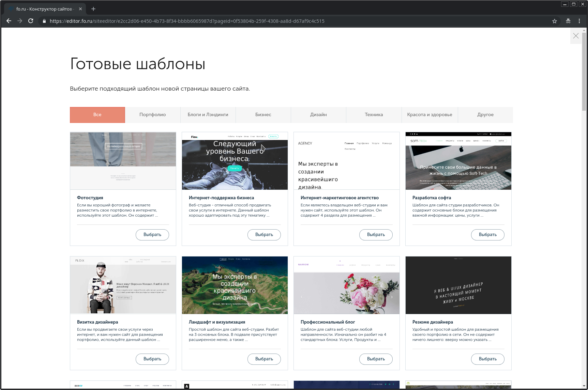This screenshot has width=588, height=390.
Task: Show the Красота и здоровье templates
Action: [429, 115]
